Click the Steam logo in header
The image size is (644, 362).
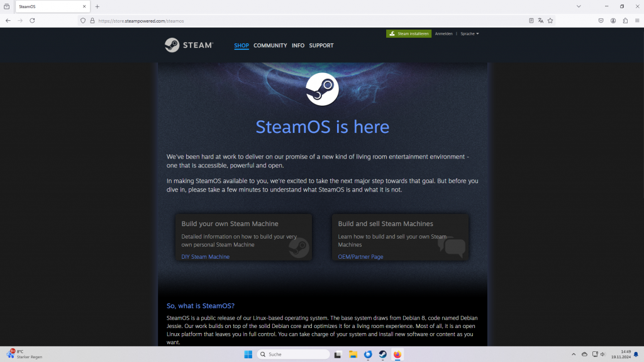[x=189, y=45]
